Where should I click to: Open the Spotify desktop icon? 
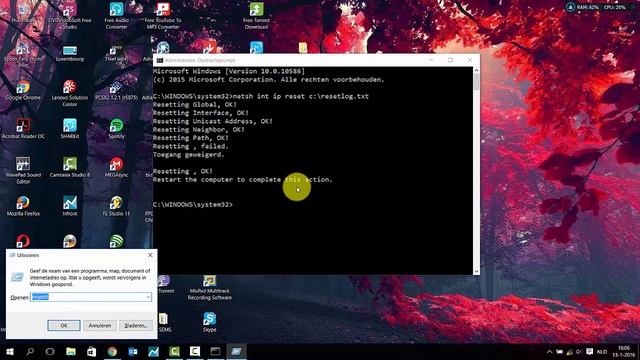pos(116,129)
